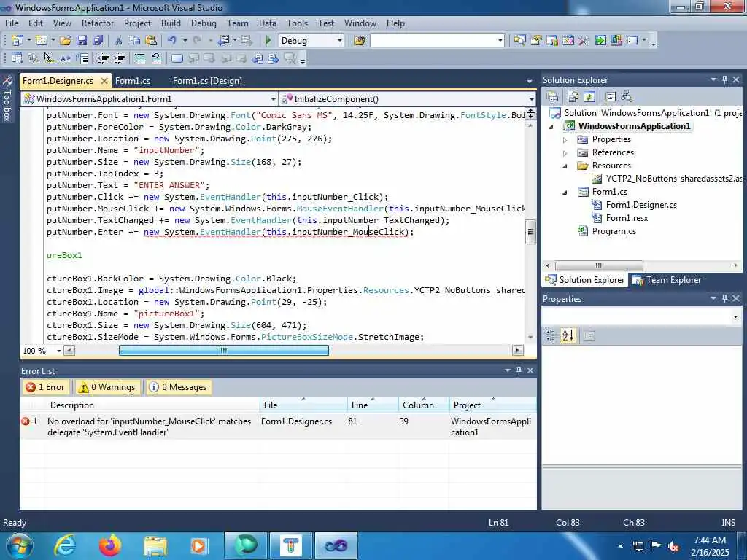Open Toolbox via crossed tools icon
This screenshot has width=747, height=560.
584,41
